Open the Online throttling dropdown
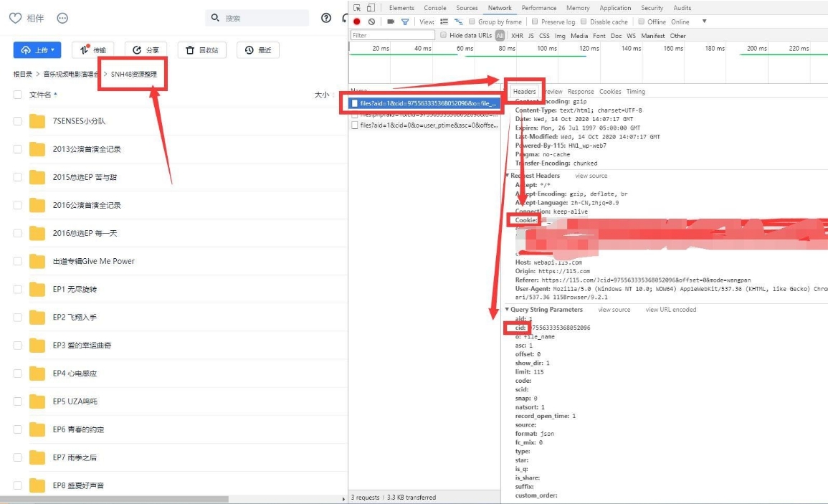Screen dimensions: 828x504 tap(688, 22)
